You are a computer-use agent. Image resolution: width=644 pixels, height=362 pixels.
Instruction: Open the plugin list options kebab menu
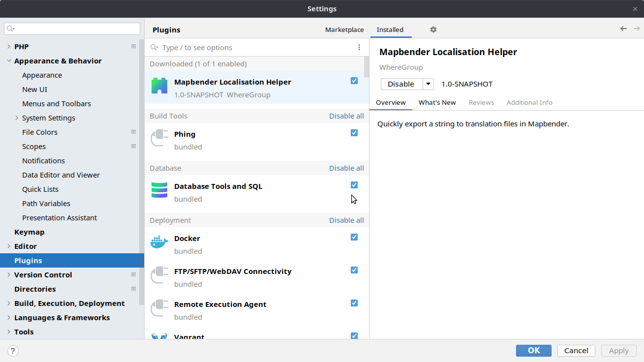coord(359,47)
